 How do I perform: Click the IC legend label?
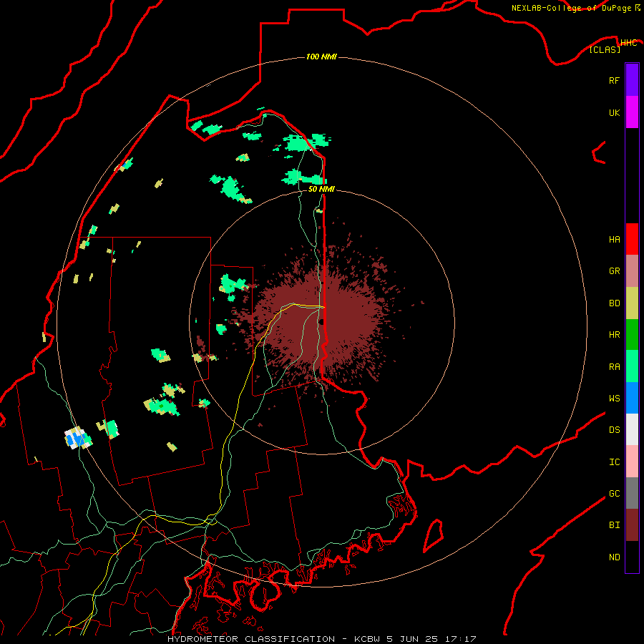point(614,462)
